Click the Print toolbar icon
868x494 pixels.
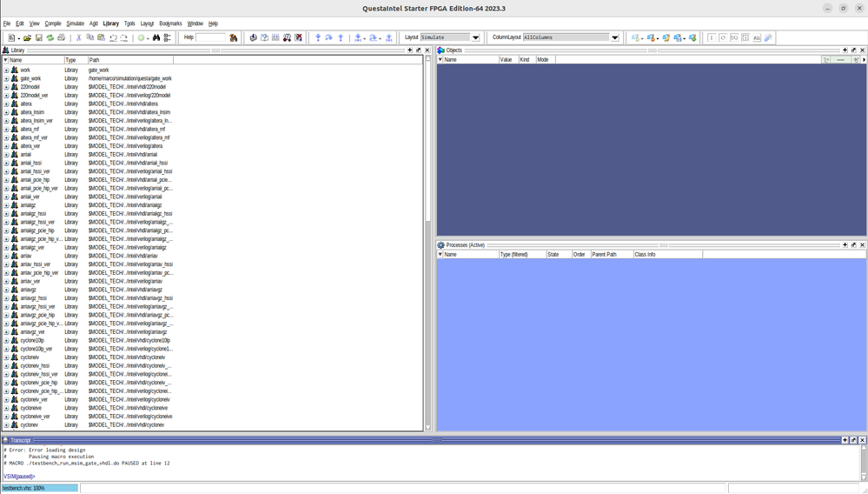pos(61,37)
